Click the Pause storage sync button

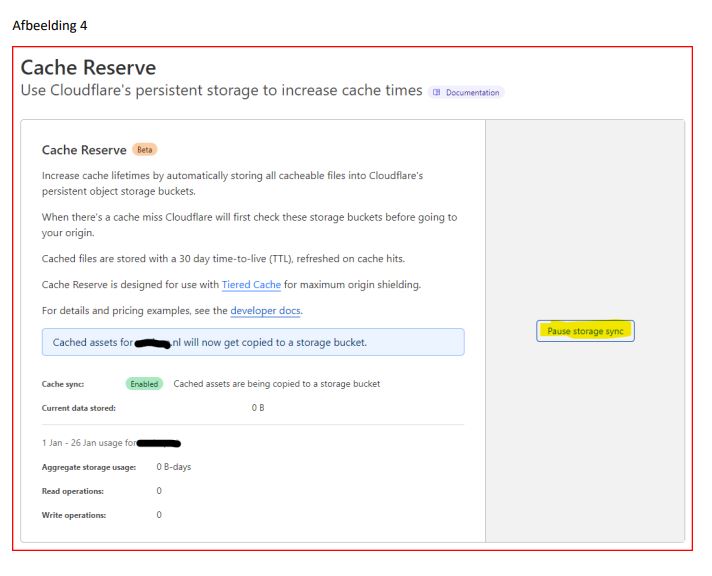pos(585,331)
